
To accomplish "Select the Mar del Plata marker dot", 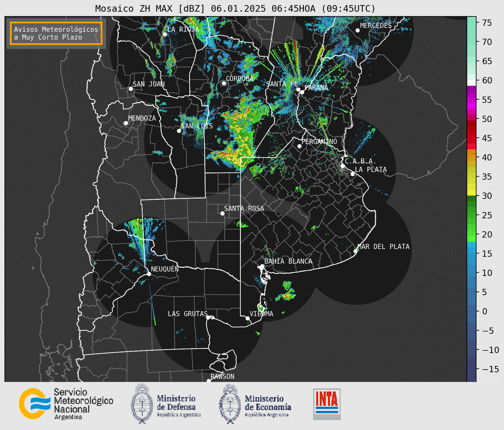I will click(355, 251).
